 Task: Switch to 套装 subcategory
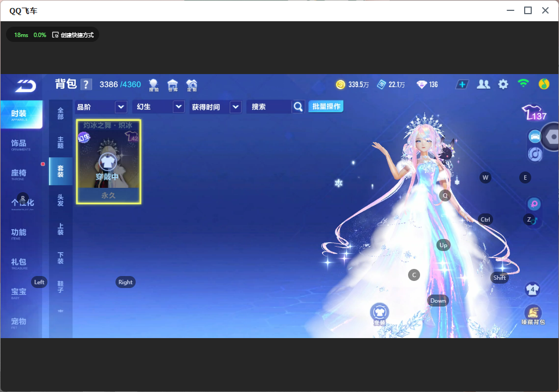pos(60,171)
